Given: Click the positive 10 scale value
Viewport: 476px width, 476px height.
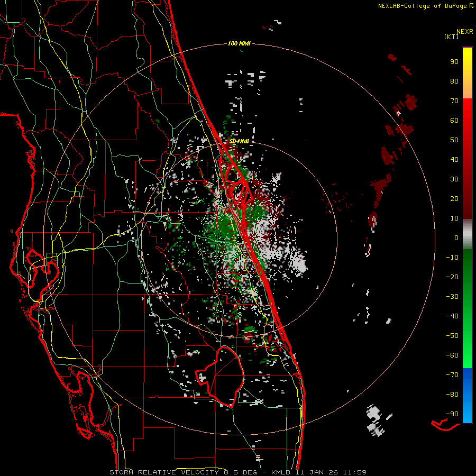Looking at the screenshot, I should pos(454,218).
